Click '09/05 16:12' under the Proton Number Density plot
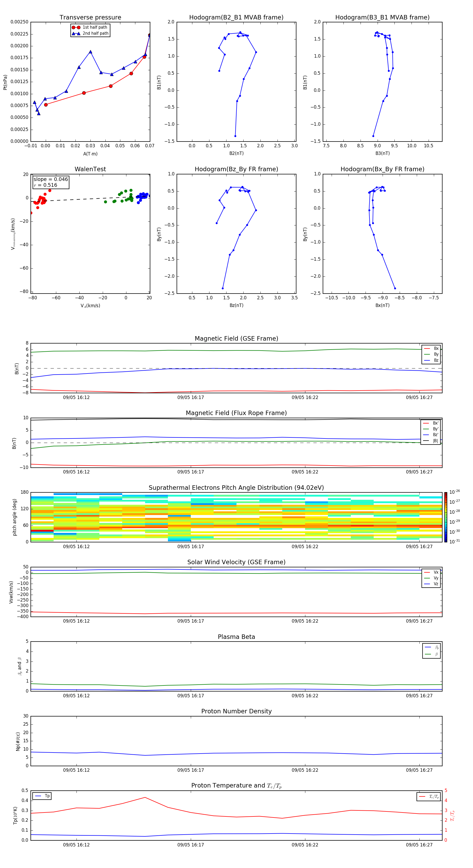This screenshot has height=868, width=473. tap(76, 770)
